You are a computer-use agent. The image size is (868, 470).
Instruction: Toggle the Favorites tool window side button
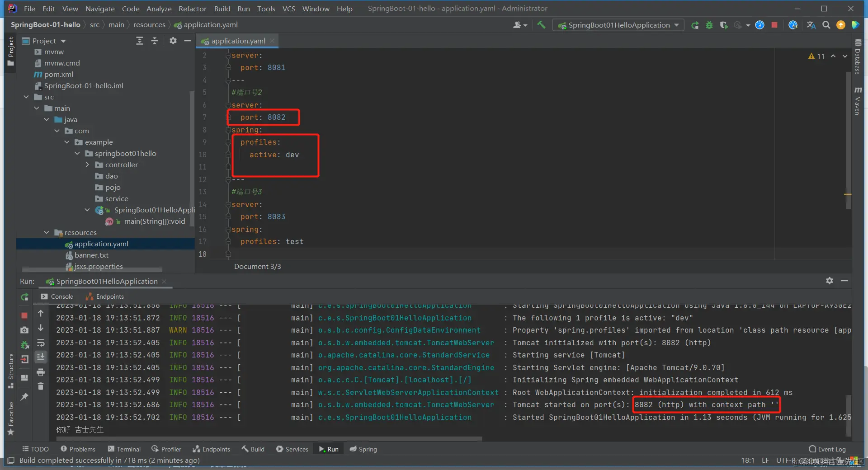10,418
